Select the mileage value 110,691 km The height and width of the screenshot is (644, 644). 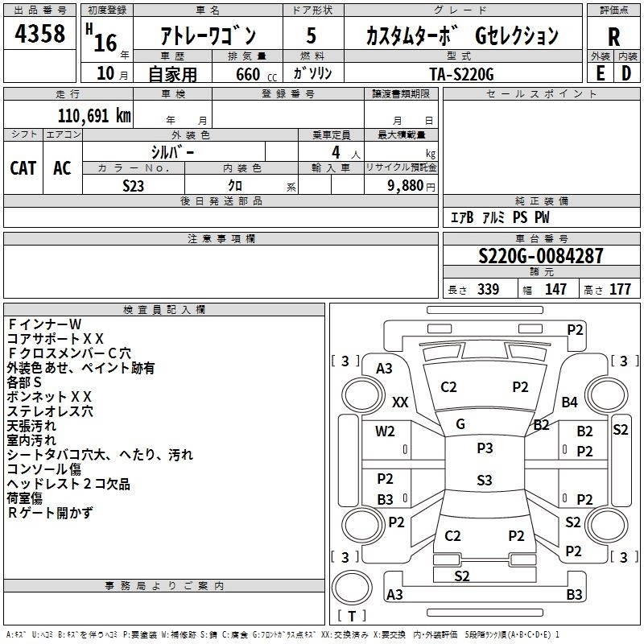94,116
